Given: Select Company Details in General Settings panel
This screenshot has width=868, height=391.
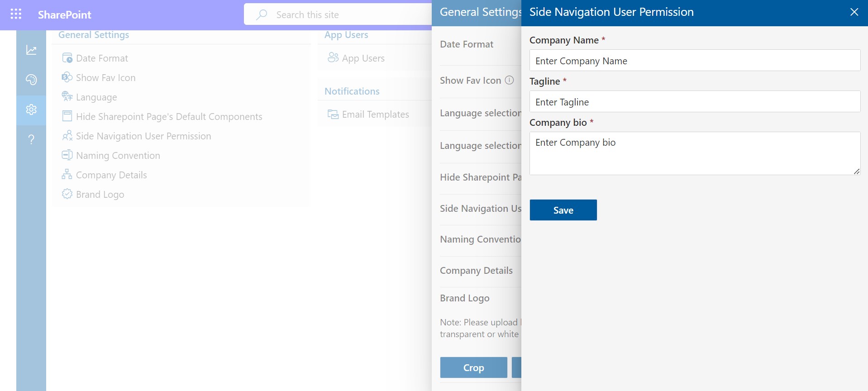Looking at the screenshot, I should pyautogui.click(x=477, y=271).
